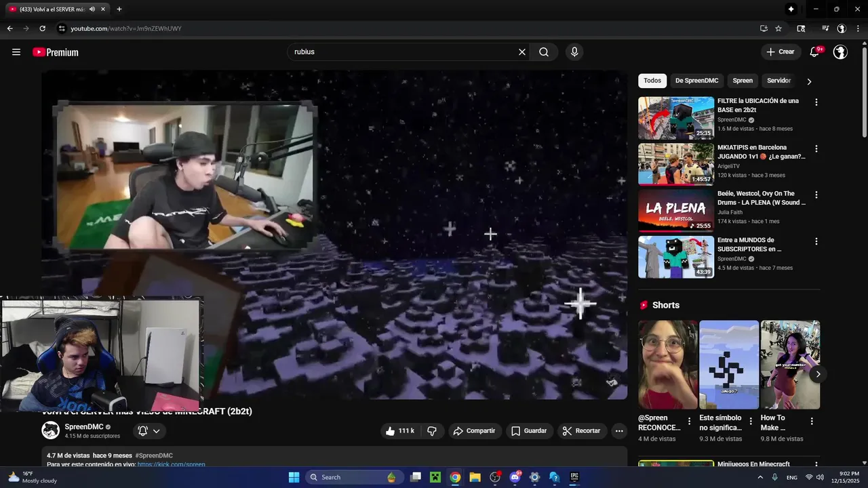Open notifications bell
The height and width of the screenshot is (488, 868).
pos(815,52)
